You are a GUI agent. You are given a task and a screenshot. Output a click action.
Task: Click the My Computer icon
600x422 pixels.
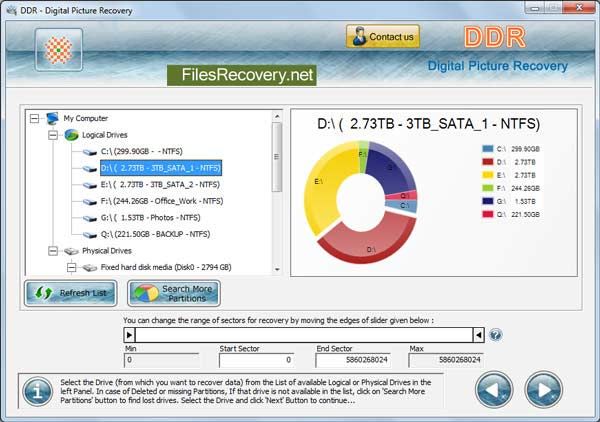52,118
